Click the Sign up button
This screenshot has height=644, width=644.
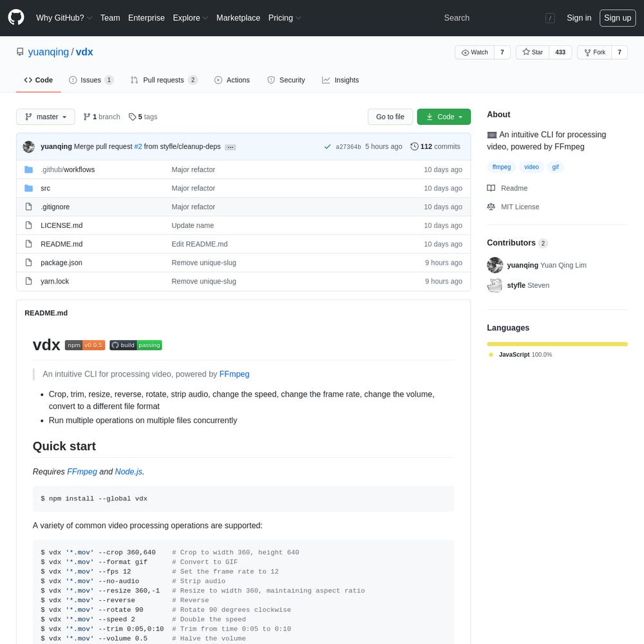[x=618, y=17]
